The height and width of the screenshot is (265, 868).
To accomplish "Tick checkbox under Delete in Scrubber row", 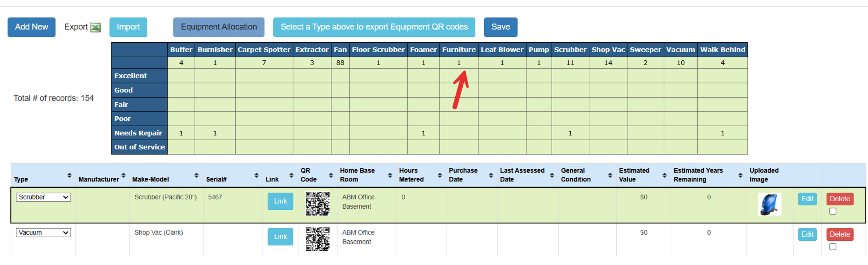I will coord(833,211).
